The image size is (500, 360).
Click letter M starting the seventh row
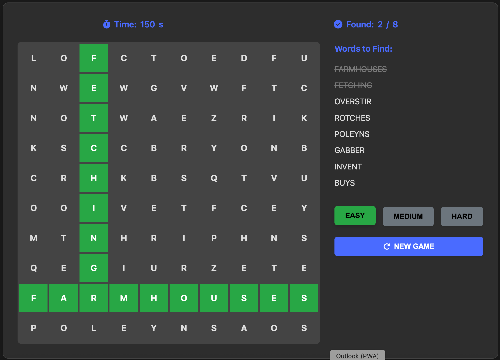[34, 238]
